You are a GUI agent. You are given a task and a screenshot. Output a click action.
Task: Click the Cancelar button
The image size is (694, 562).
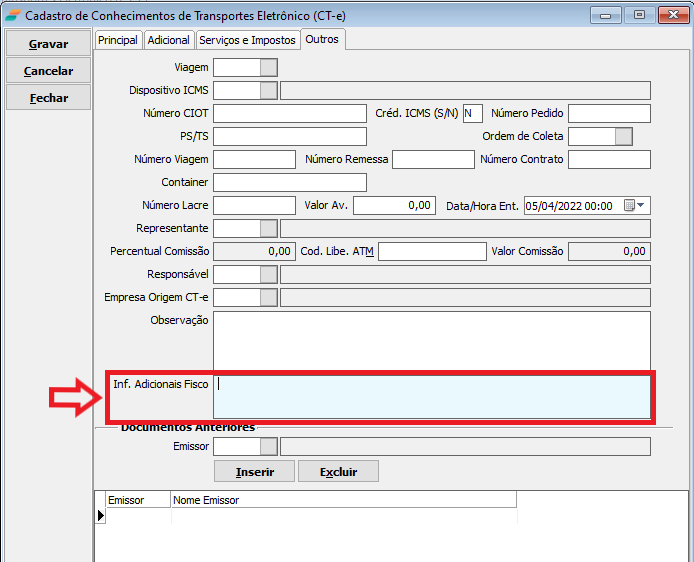[x=47, y=71]
